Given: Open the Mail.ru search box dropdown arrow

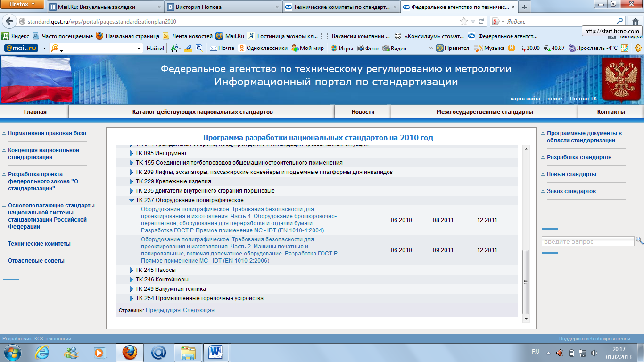Looking at the screenshot, I should (140, 48).
